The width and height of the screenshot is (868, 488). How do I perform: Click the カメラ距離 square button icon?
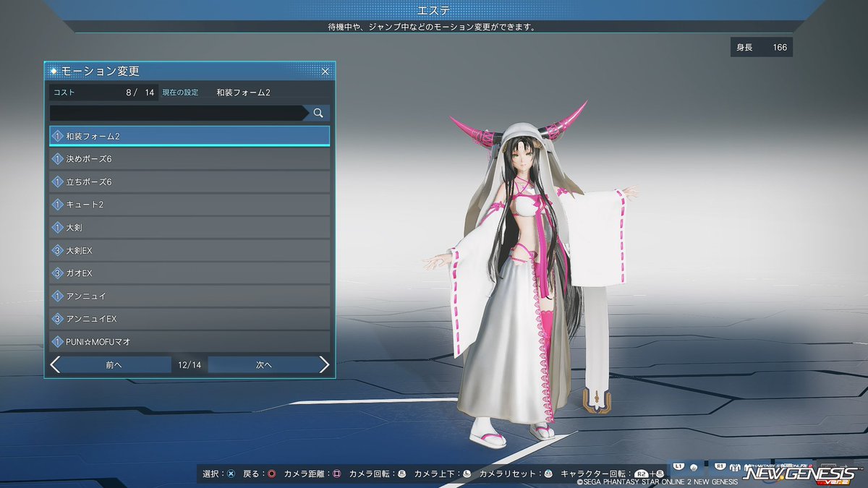tap(337, 474)
